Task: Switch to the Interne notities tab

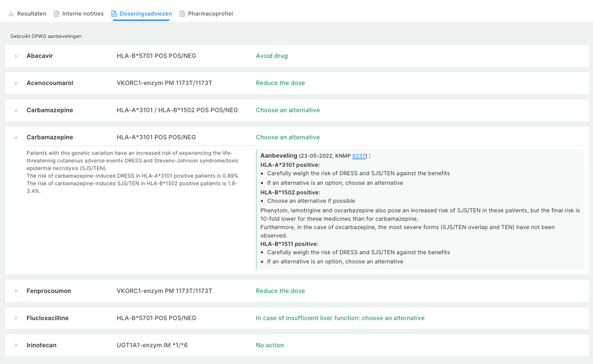Action: (82, 14)
